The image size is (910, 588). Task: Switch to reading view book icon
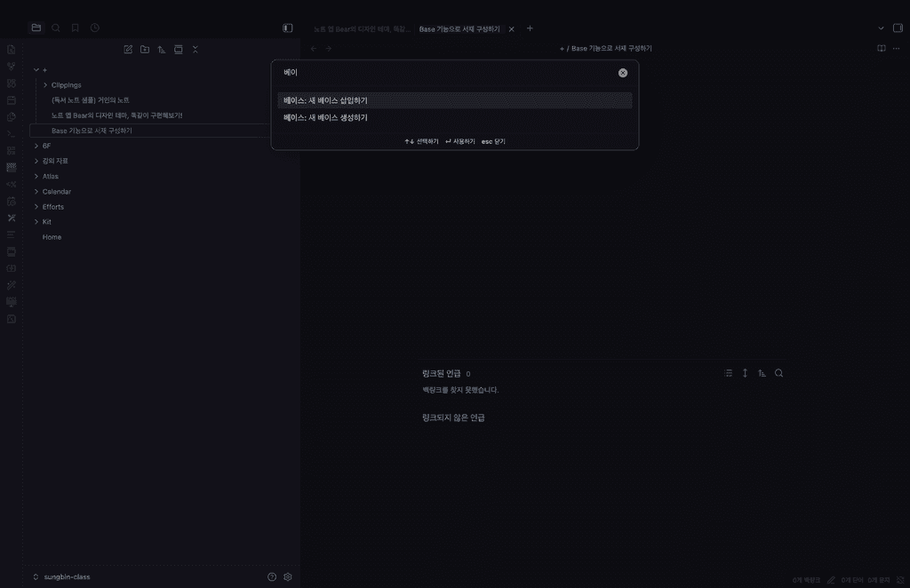[881, 48]
